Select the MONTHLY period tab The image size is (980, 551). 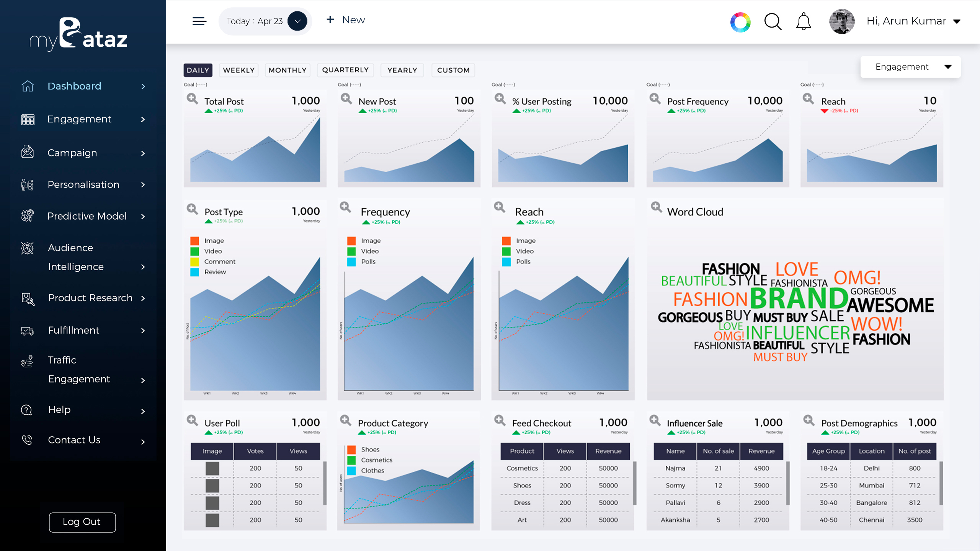point(287,70)
